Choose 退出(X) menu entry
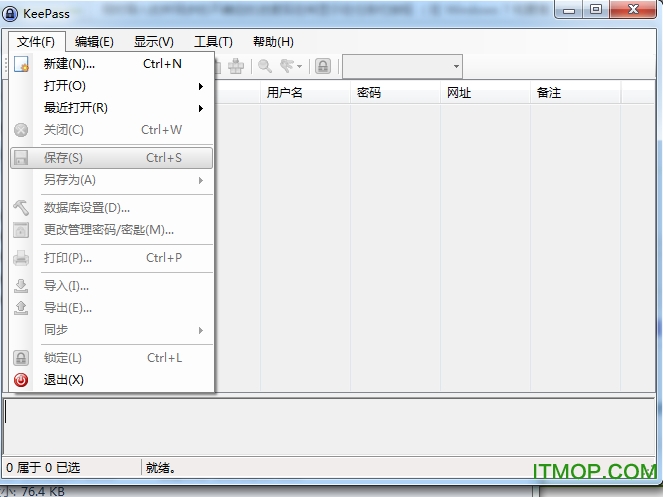Image resolution: width=663 pixels, height=497 pixels. 112,380
